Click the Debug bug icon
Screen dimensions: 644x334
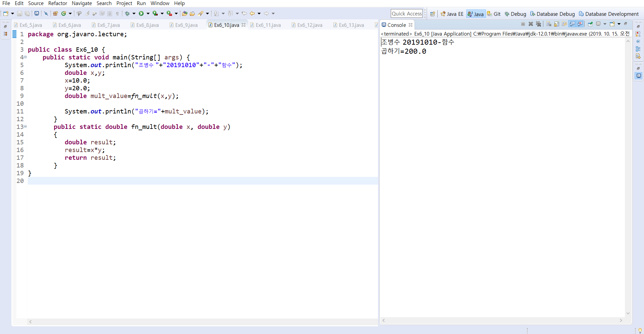click(x=127, y=13)
